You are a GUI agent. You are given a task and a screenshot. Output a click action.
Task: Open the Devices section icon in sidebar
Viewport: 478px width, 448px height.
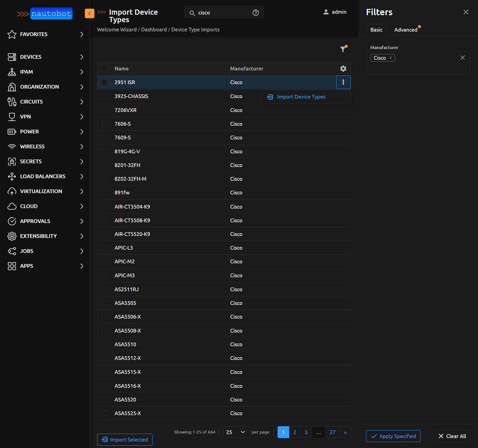click(x=12, y=57)
